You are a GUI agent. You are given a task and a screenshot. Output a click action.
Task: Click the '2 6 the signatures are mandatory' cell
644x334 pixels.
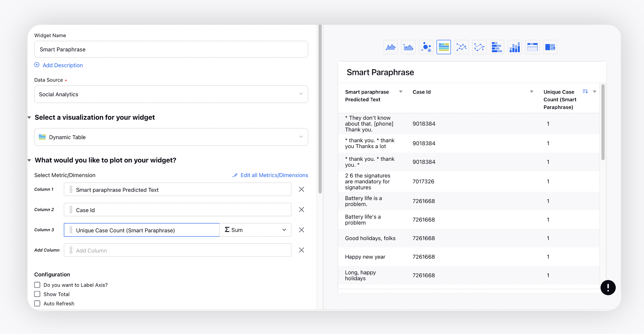point(367,182)
